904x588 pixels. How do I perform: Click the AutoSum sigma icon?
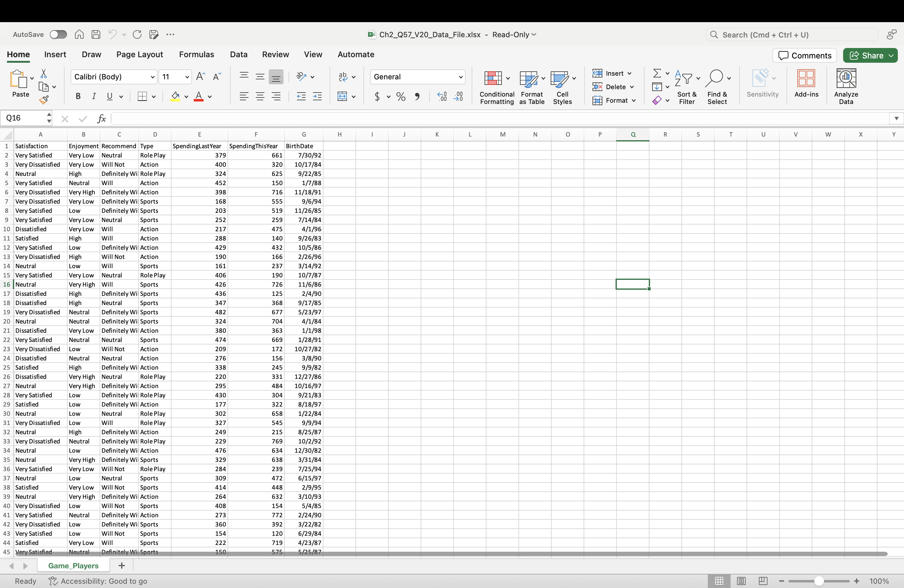(657, 73)
